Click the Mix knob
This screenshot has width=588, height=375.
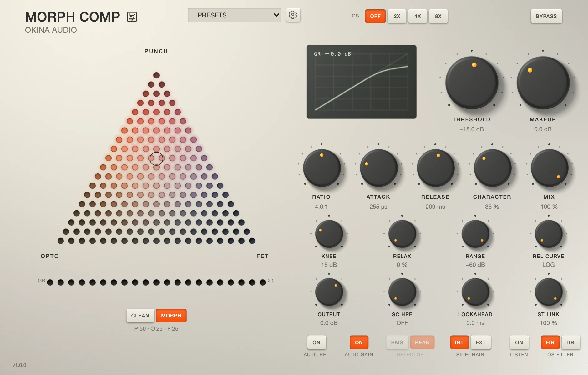point(549,168)
